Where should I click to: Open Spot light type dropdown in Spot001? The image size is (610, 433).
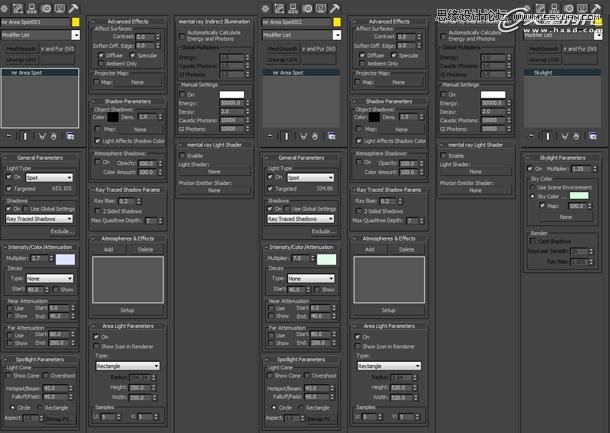click(x=49, y=178)
